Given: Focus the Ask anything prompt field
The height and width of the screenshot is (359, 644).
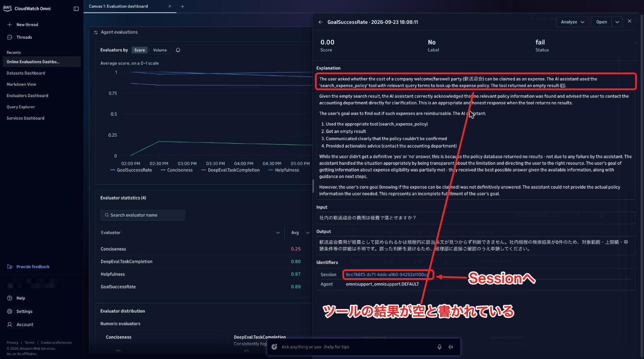Looking at the screenshot, I should click(356, 347).
